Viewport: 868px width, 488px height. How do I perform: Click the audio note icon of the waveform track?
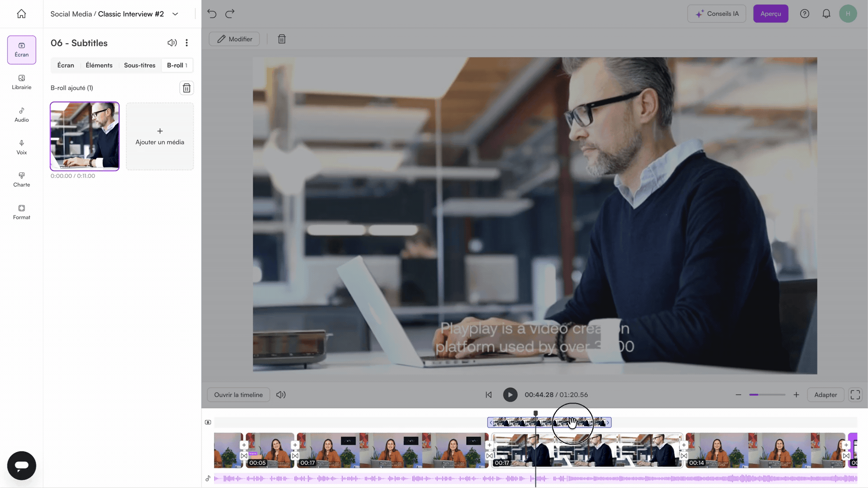(208, 478)
